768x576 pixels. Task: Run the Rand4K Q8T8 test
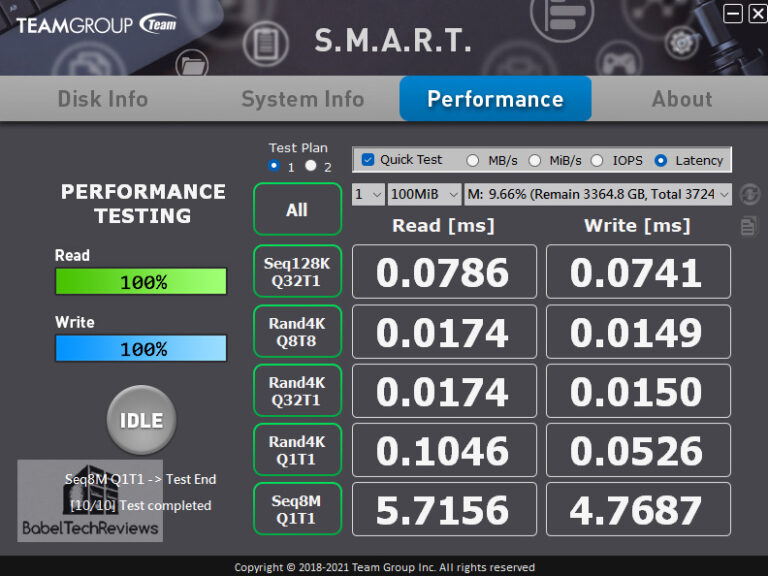pos(297,331)
